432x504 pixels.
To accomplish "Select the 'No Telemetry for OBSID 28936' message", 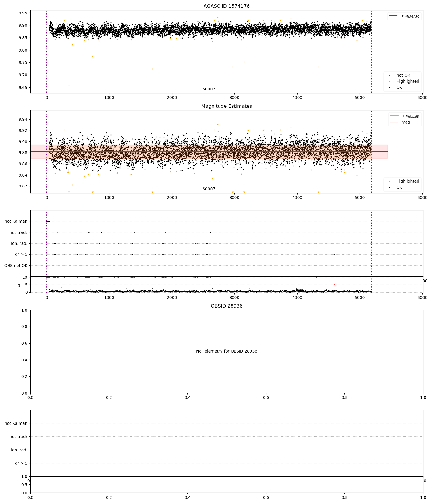I will (x=226, y=351).
